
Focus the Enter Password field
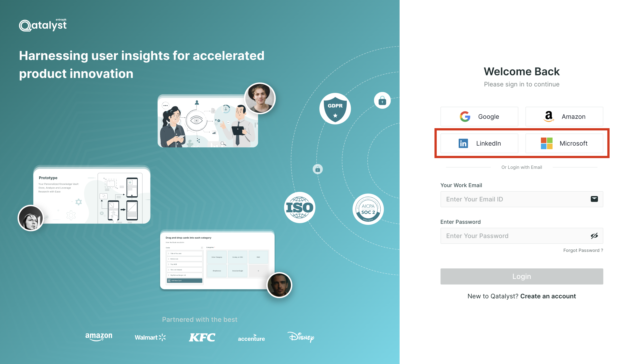(522, 236)
